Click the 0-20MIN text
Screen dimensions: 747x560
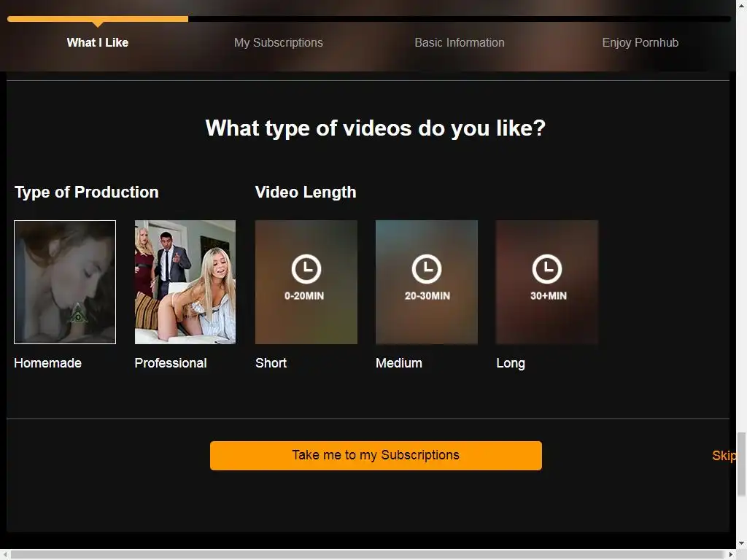tap(304, 296)
